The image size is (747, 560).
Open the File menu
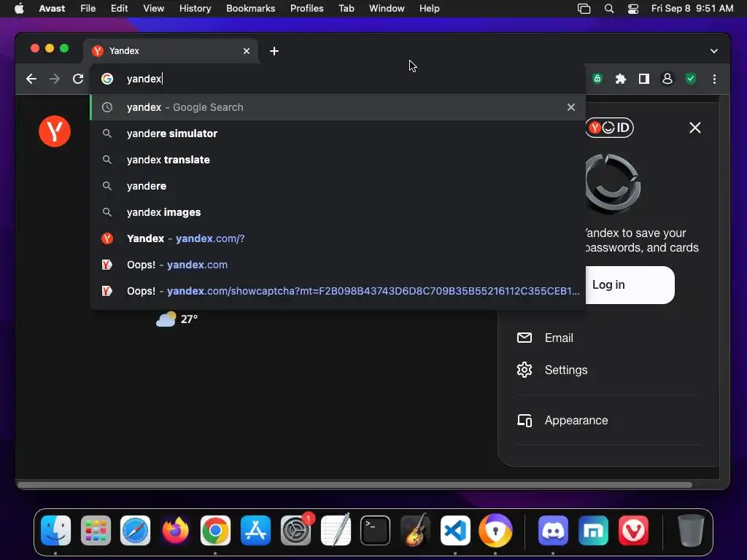(88, 9)
